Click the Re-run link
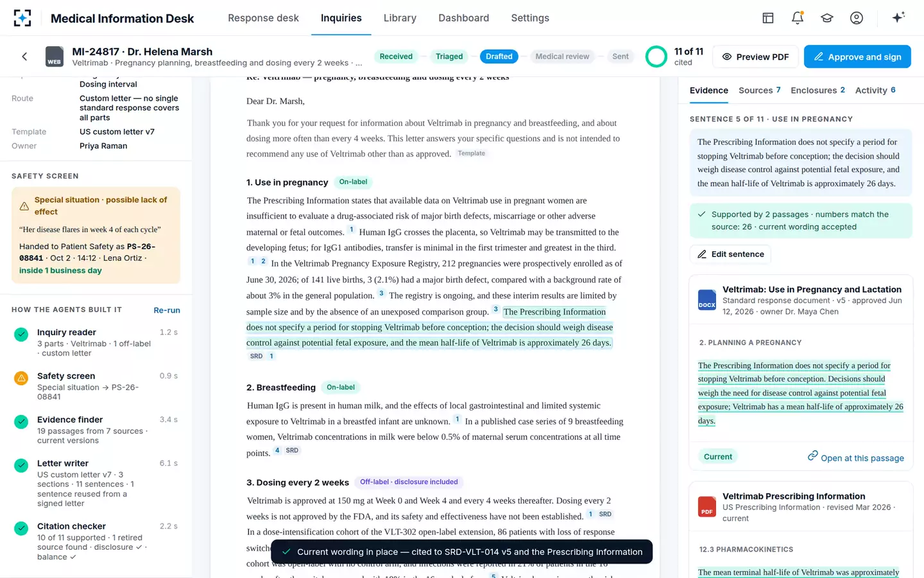 click(167, 310)
